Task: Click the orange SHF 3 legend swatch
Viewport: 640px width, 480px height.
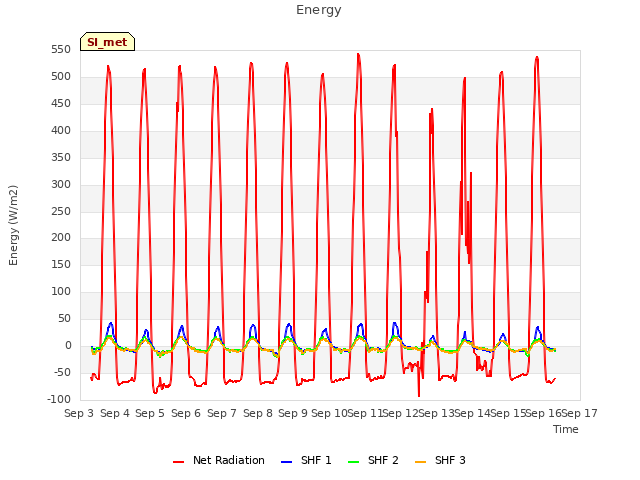Action: coord(420,462)
